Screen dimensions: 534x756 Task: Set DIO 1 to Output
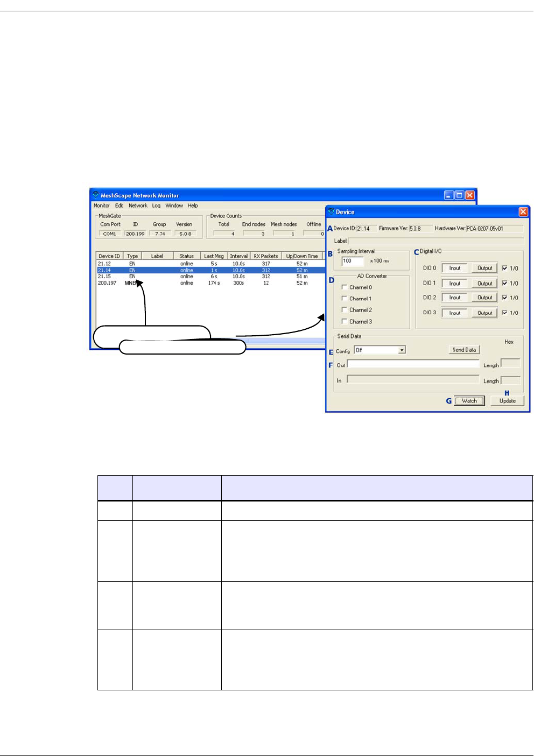point(484,283)
